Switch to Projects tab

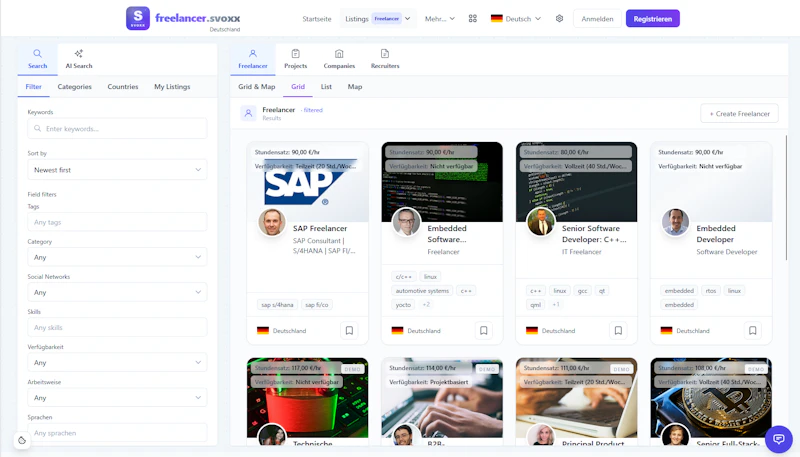295,59
